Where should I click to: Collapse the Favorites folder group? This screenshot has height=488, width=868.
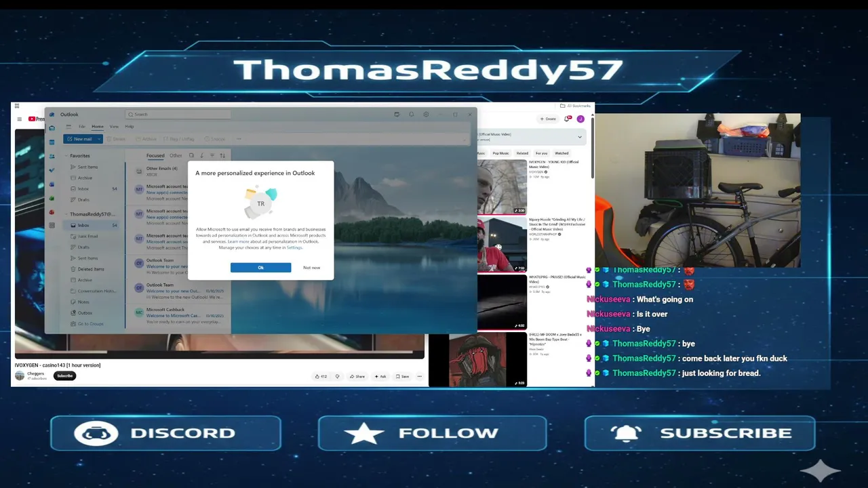point(66,156)
